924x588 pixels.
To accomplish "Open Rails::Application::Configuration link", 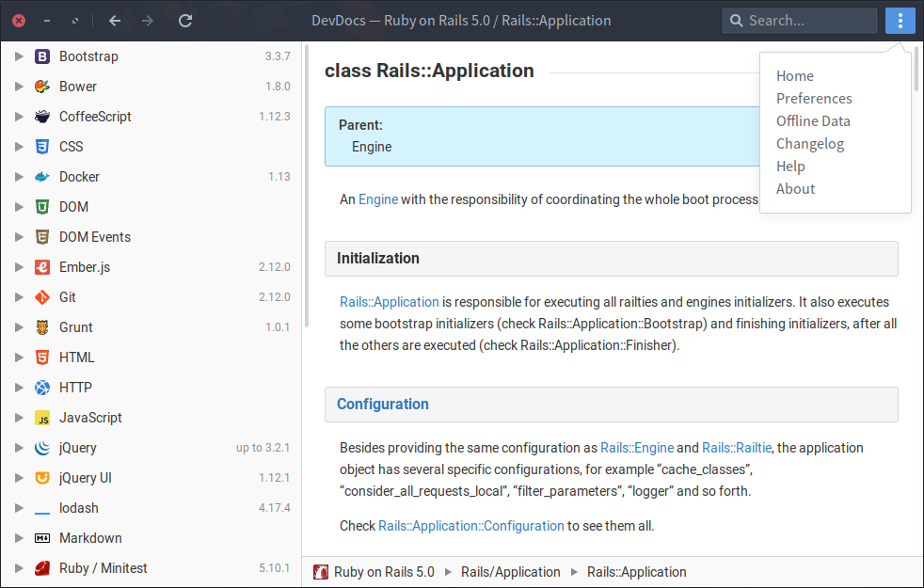I will [470, 526].
